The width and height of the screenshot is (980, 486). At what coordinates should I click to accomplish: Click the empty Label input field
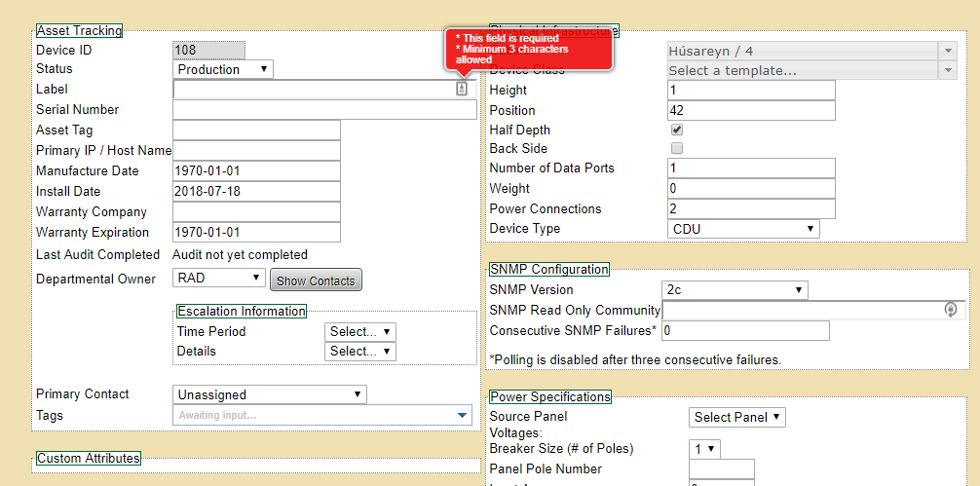pos(324,89)
